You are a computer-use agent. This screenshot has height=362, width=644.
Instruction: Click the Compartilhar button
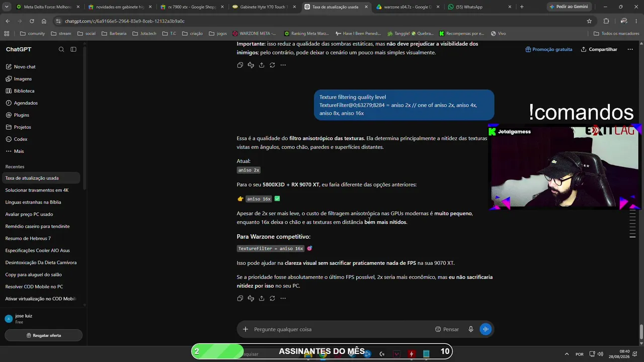pyautogui.click(x=599, y=49)
